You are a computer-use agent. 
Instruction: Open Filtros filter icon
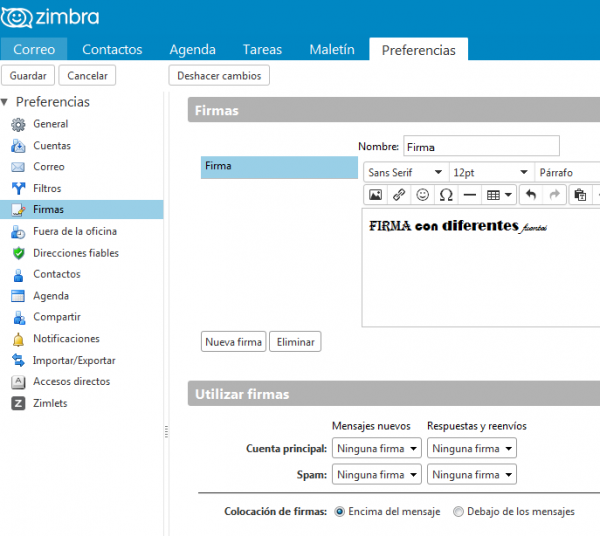[x=18, y=189]
